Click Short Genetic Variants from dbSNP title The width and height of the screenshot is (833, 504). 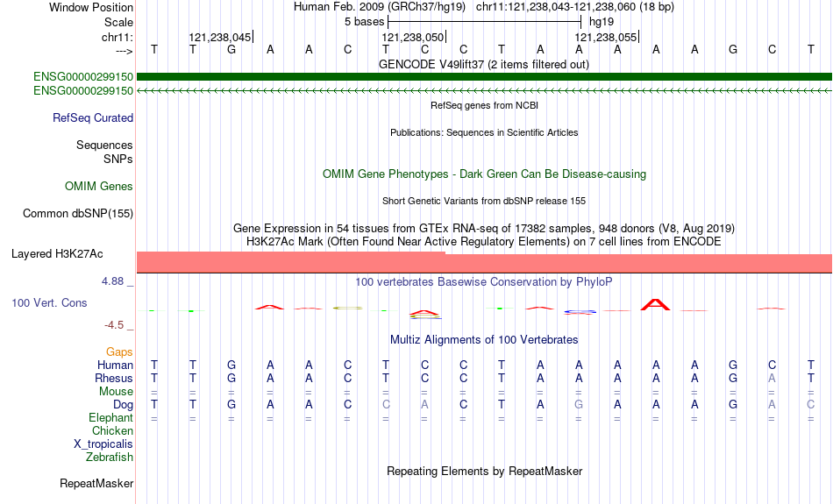(x=484, y=201)
